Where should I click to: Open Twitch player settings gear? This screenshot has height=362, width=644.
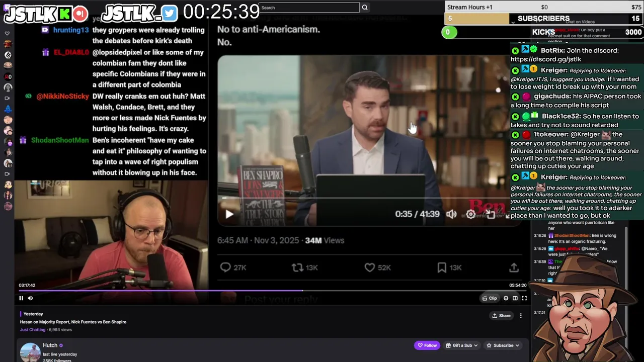pos(506,298)
